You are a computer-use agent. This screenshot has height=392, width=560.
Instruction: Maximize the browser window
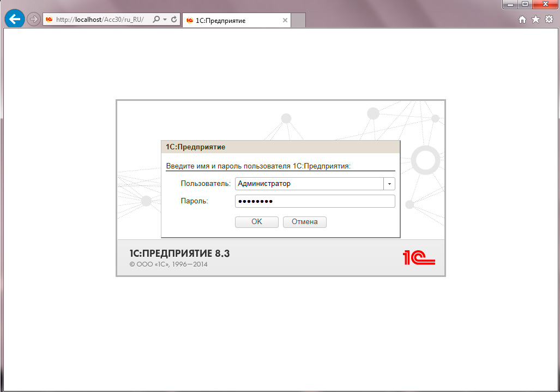pyautogui.click(x=525, y=4)
